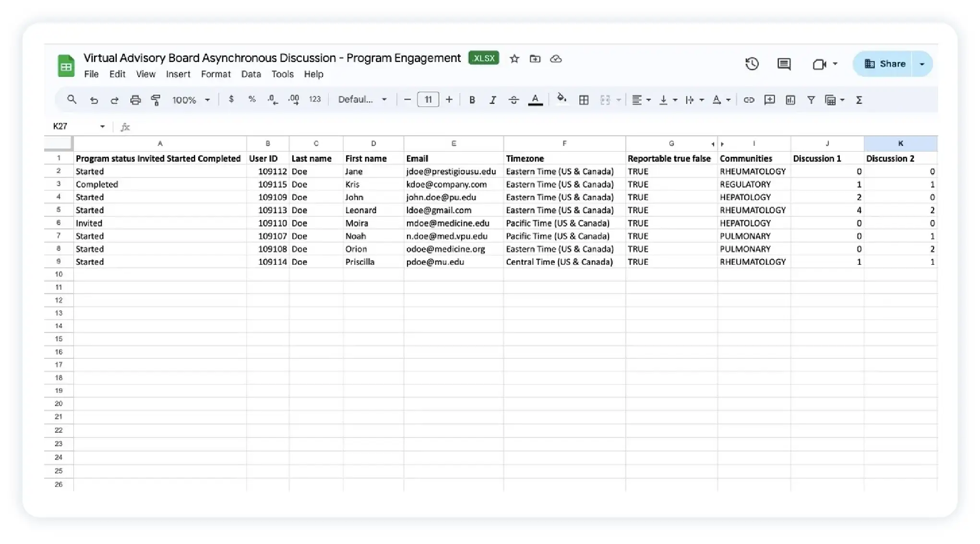Toggle bold formatting
The height and width of the screenshot is (544, 980).
472,100
